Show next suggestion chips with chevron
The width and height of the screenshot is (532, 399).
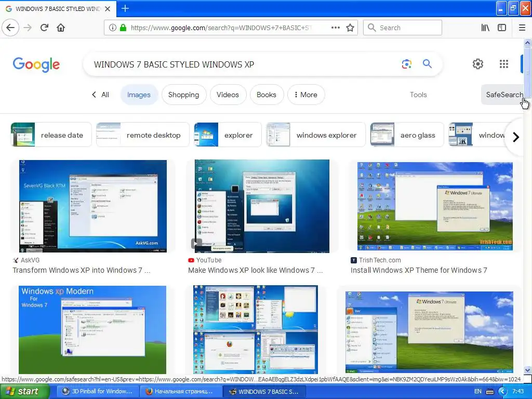coord(516,137)
